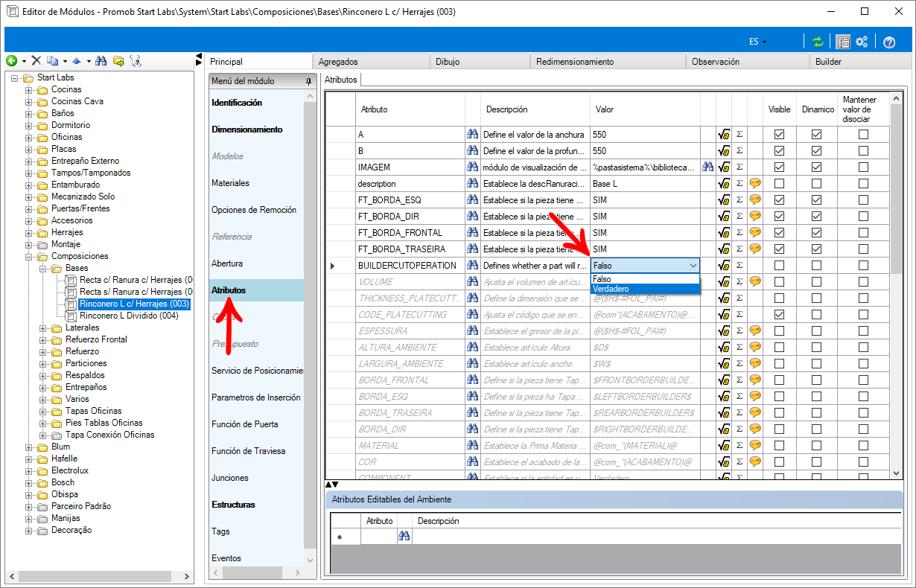This screenshot has width=916, height=588.
Task: Click the comment bubble in VOLUME row
Action: (x=754, y=281)
